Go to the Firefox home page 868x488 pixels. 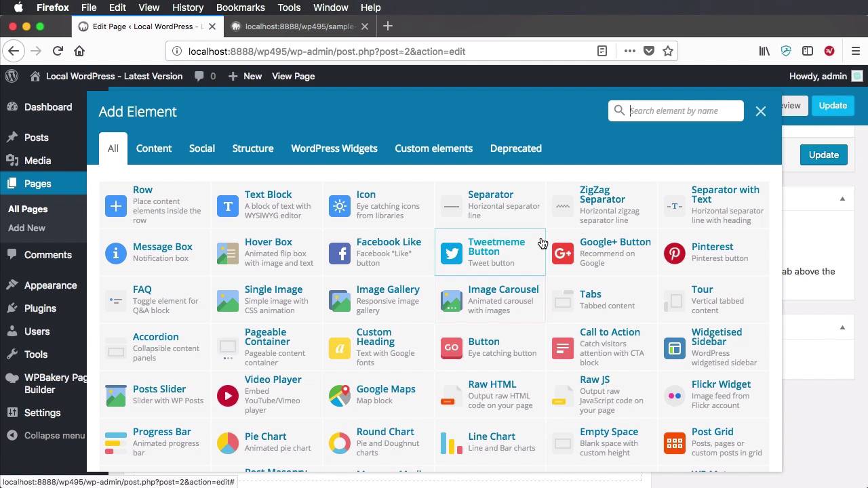click(x=79, y=51)
